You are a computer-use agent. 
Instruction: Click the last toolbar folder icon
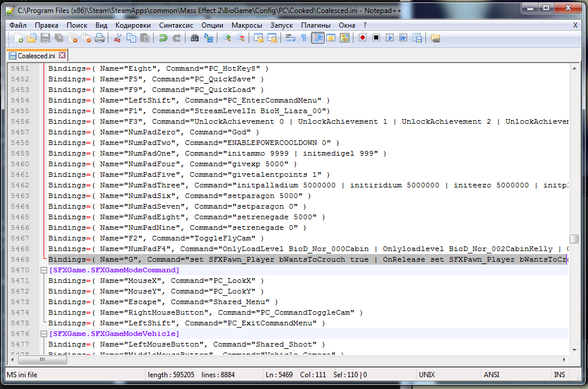(435, 38)
